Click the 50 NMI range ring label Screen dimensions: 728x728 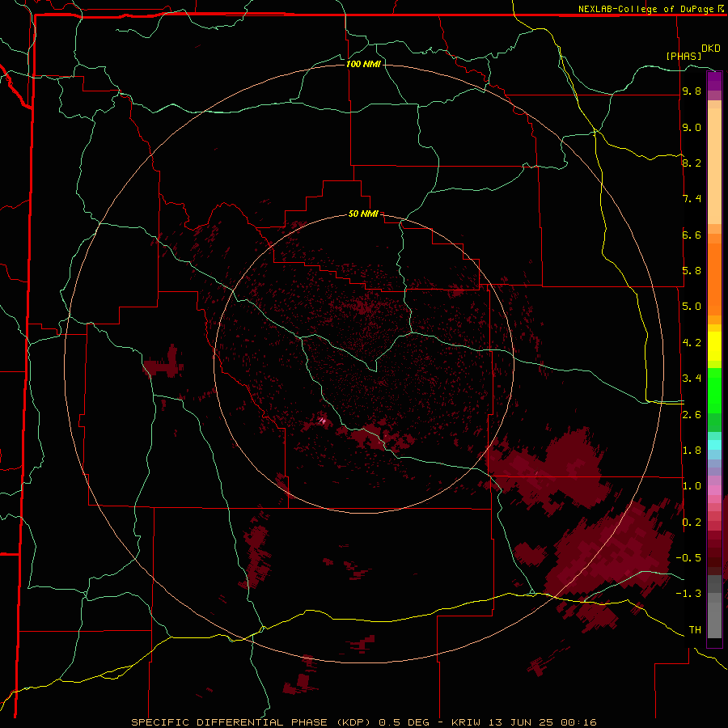363,214
